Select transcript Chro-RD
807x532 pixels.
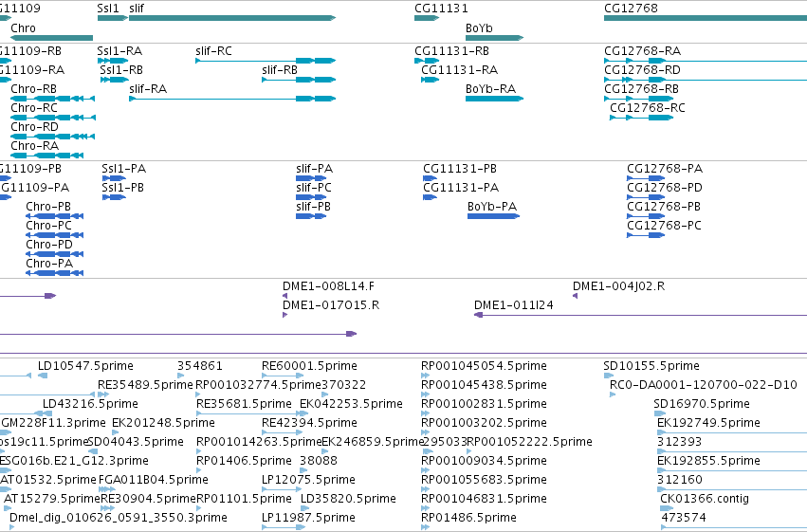pos(34,127)
